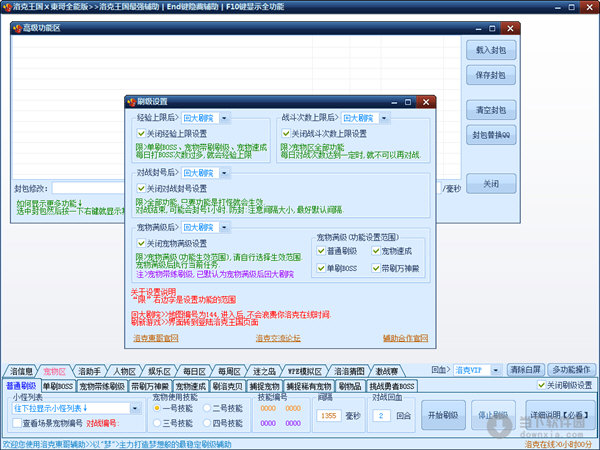This screenshot has height=450, width=600.
Task: Switch to 人物区 tab
Action: click(x=124, y=371)
